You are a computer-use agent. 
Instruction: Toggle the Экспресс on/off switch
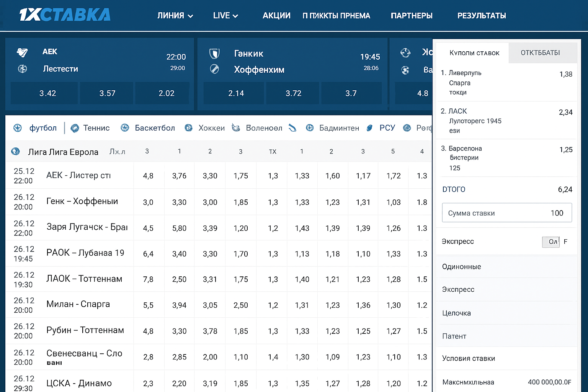pos(551,242)
